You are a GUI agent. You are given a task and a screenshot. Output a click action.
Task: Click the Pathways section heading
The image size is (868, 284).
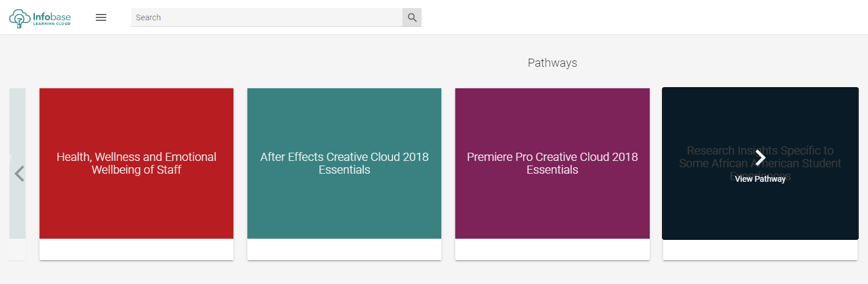pos(552,63)
